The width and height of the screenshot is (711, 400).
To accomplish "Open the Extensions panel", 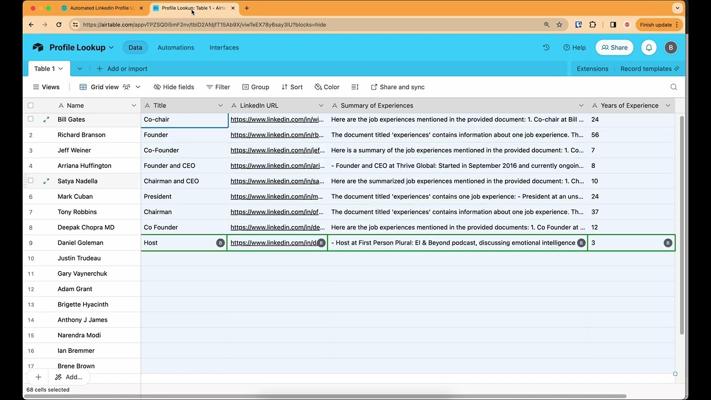I will pos(592,68).
